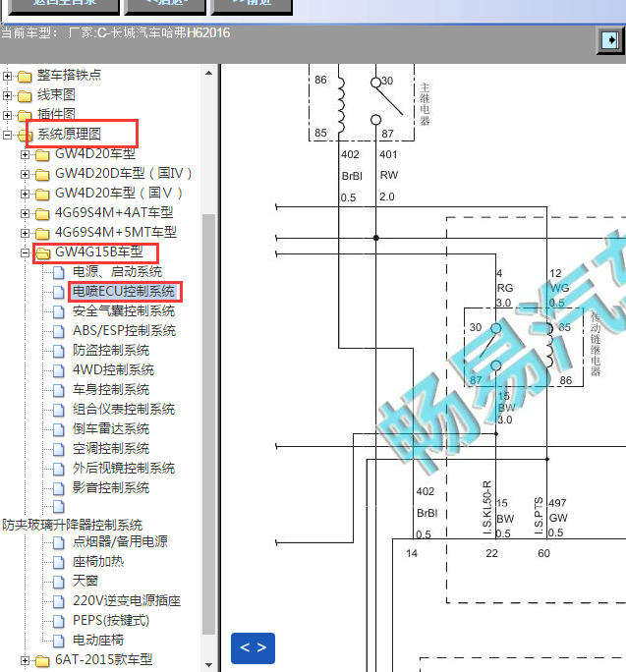Collapse the GW4G15B车型 node
The image size is (626, 672).
click(25, 252)
